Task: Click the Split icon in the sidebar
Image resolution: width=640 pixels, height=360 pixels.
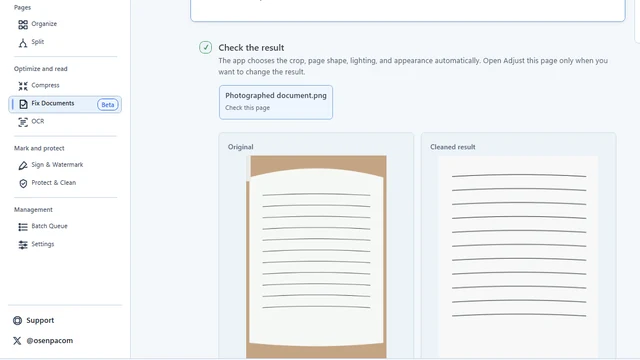Action: tap(23, 42)
